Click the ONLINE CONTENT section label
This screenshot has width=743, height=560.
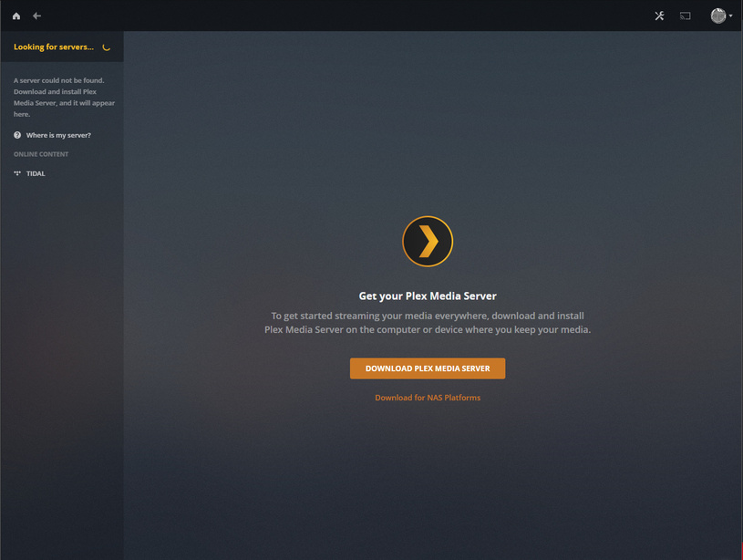(41, 154)
